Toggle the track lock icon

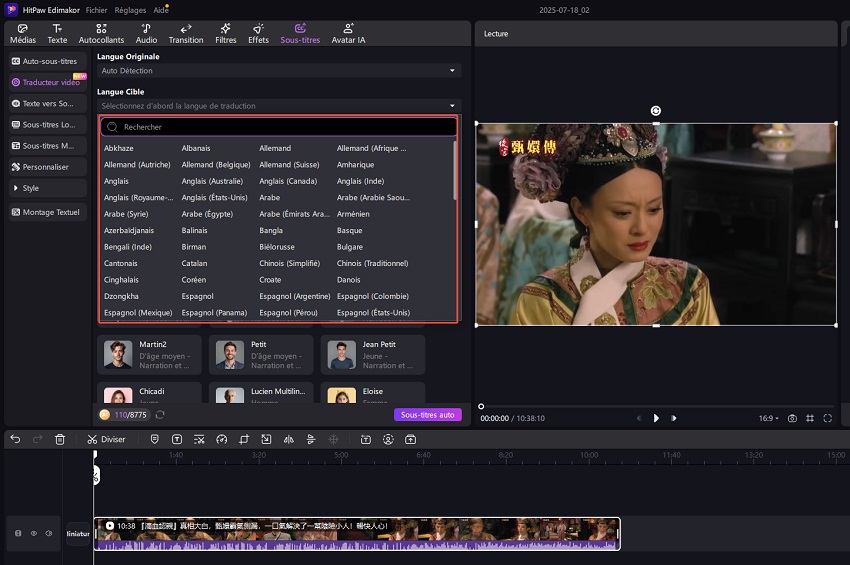[18, 534]
